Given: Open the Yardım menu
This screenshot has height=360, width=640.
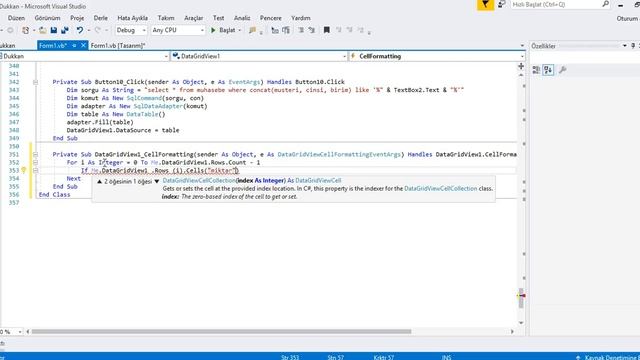Looking at the screenshot, I should pyautogui.click(x=301, y=18).
